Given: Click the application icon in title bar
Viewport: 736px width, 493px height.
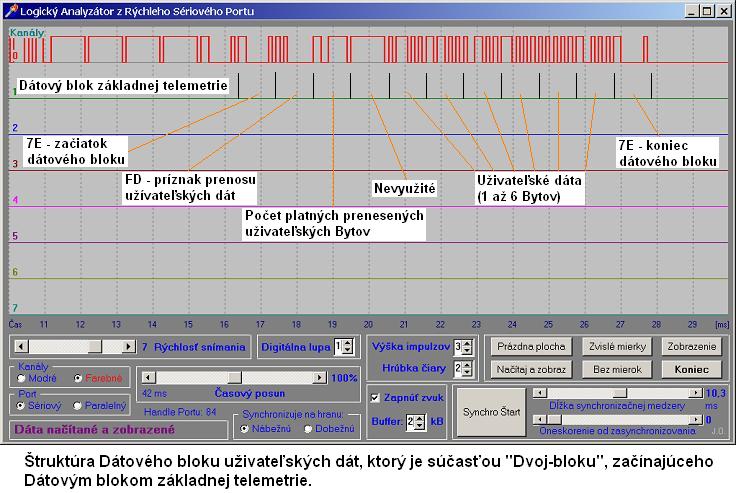Looking at the screenshot, I should point(11,11).
